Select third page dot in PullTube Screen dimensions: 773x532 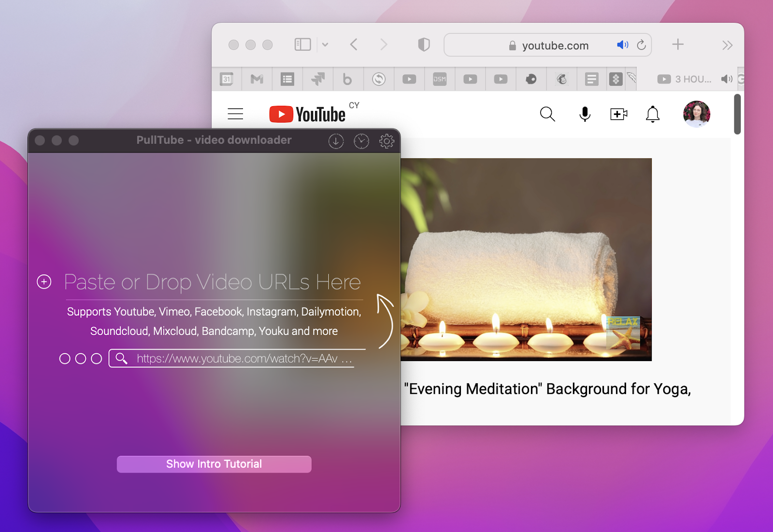97,359
